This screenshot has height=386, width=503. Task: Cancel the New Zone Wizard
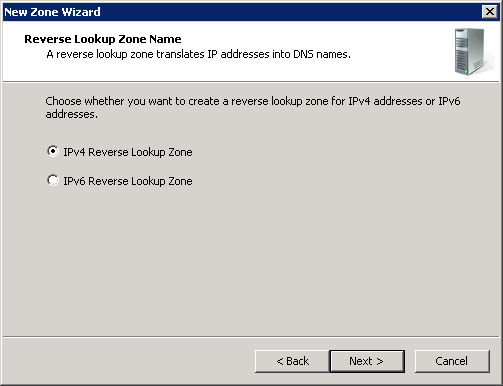tap(452, 361)
